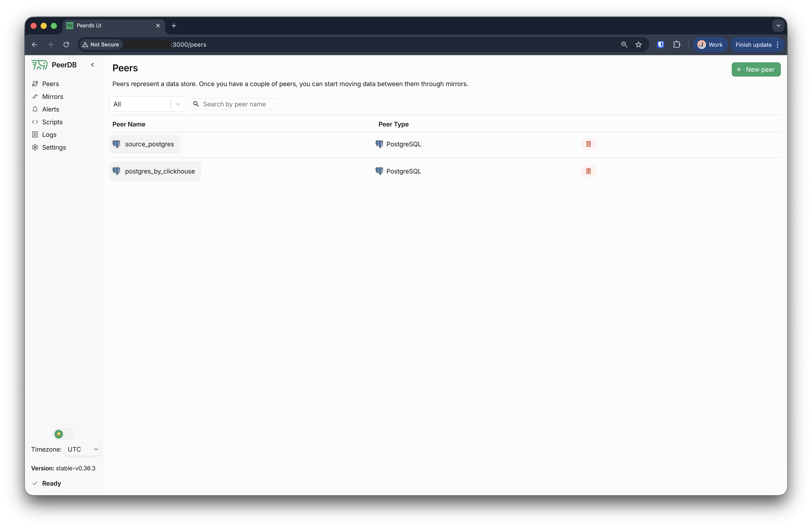The width and height of the screenshot is (812, 528).
Task: Open the Mirrors sidebar item
Action: [x=52, y=97]
